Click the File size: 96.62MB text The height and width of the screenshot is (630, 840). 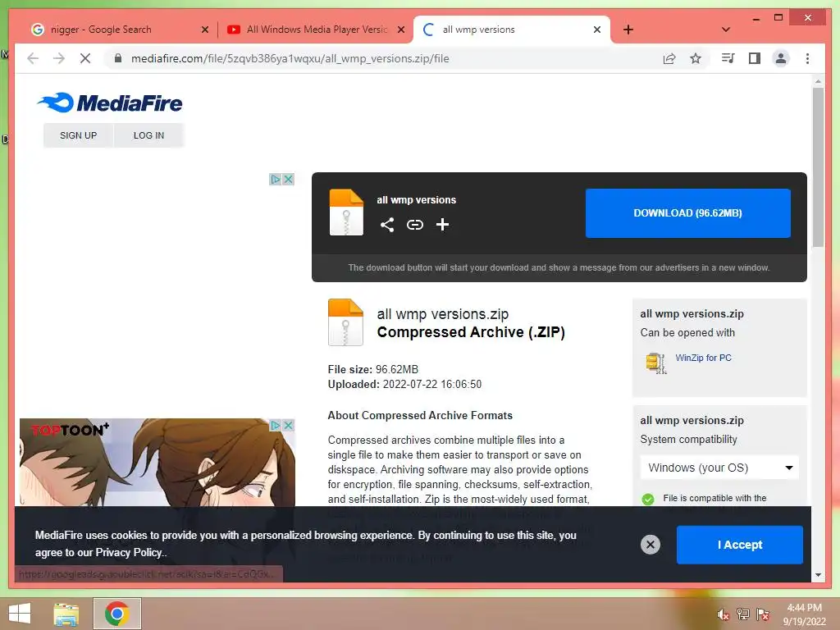[x=373, y=369]
